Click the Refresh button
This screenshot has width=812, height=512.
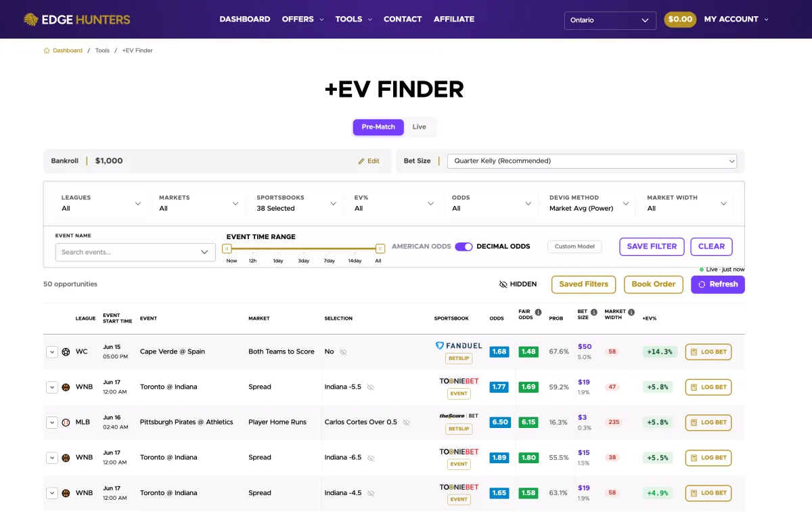coord(718,284)
